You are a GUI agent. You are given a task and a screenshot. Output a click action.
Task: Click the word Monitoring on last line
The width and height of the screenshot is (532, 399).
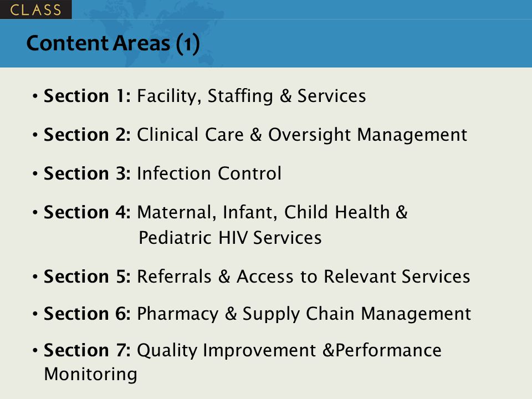[90, 375]
